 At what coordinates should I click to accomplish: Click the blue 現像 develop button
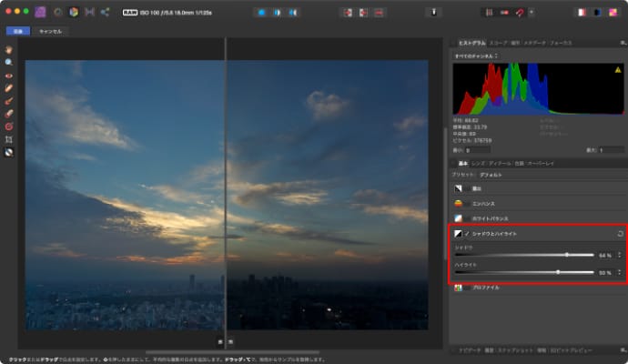pos(17,31)
